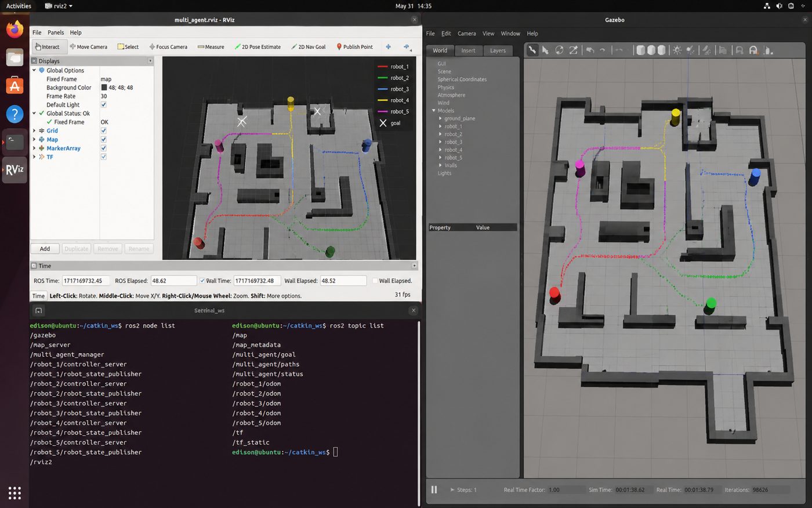Click the Physics item in Gazebo World
Screen dimensions: 812x508
click(446, 87)
